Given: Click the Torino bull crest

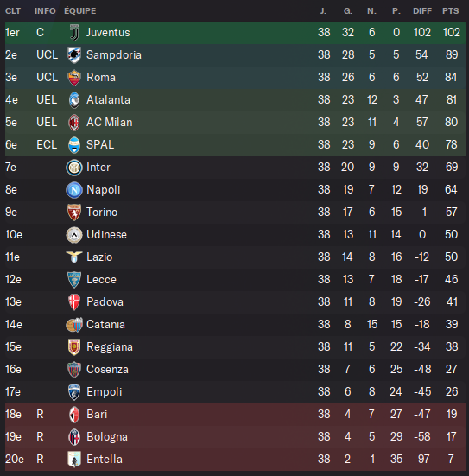Looking at the screenshot, I should [74, 213].
